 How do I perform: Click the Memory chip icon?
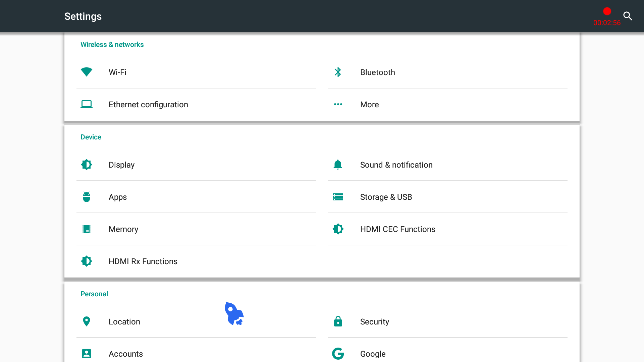click(87, 229)
